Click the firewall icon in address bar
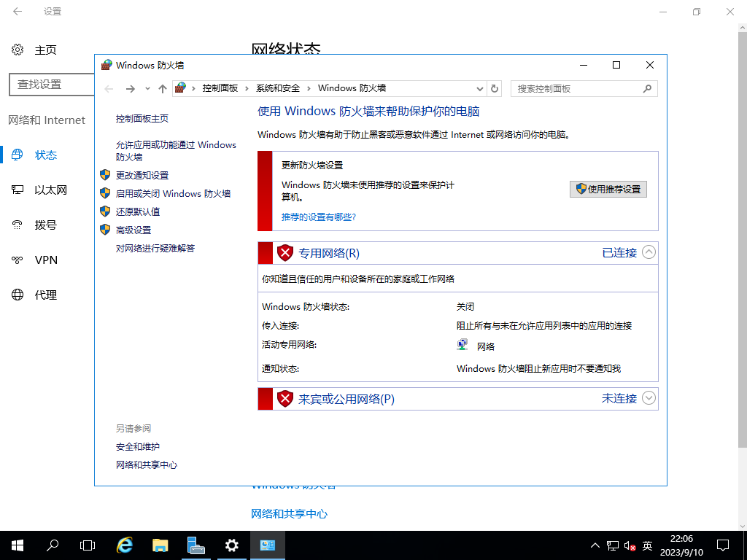Image resolution: width=747 pixels, height=560 pixels. [x=181, y=88]
